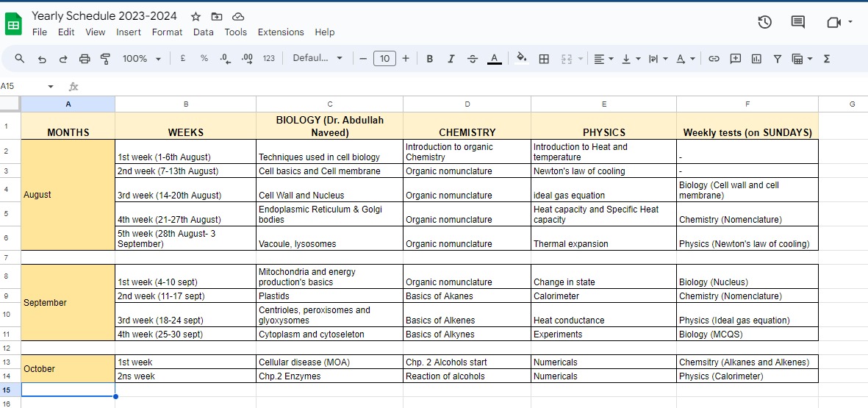Image resolution: width=868 pixels, height=408 pixels.
Task: Open the Format menu
Action: tap(167, 32)
